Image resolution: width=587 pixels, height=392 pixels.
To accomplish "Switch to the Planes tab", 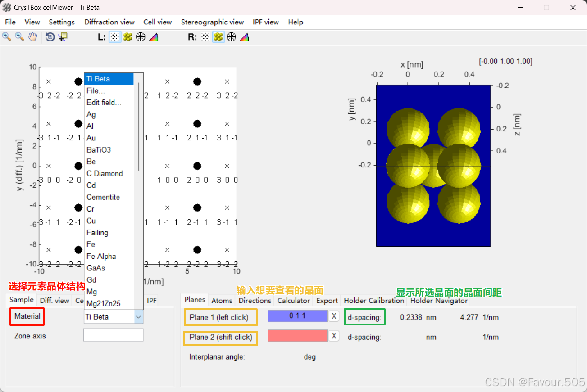I will [x=195, y=300].
